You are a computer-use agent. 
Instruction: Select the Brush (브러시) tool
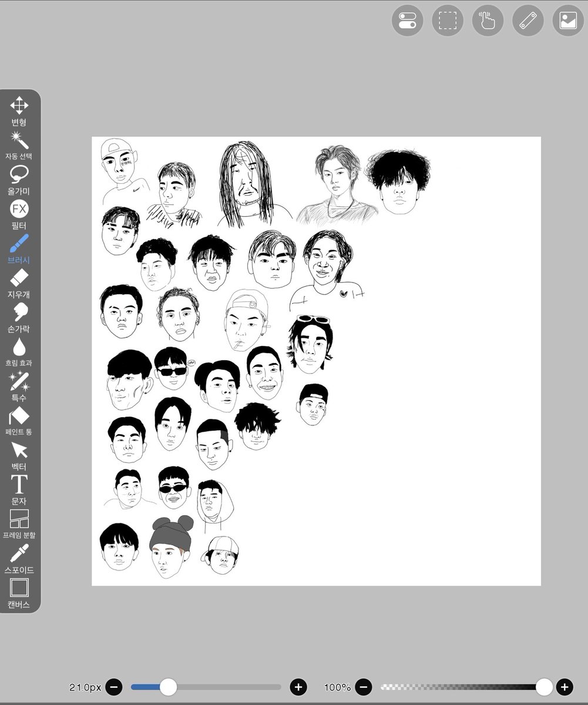click(19, 249)
